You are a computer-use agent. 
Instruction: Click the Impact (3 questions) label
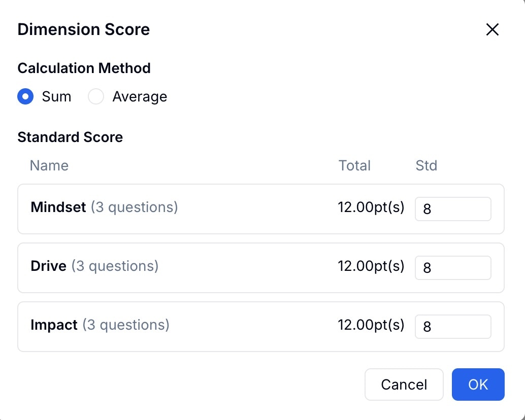pyautogui.click(x=100, y=325)
